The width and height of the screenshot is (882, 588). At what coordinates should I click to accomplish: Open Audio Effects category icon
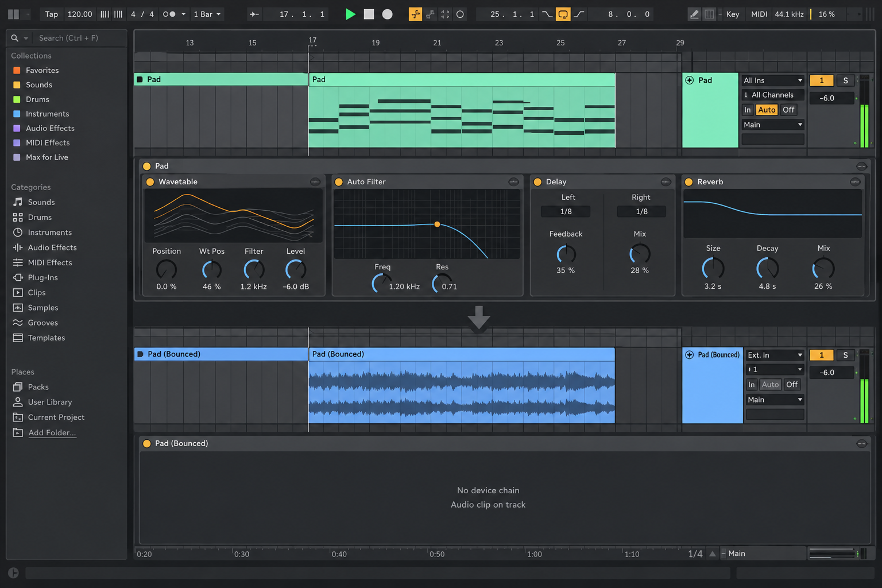[18, 247]
